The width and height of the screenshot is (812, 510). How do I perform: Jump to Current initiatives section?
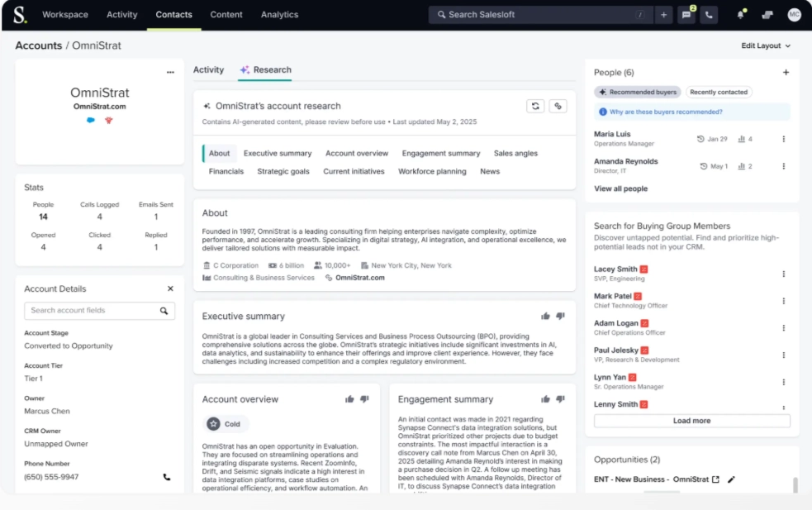pos(354,172)
